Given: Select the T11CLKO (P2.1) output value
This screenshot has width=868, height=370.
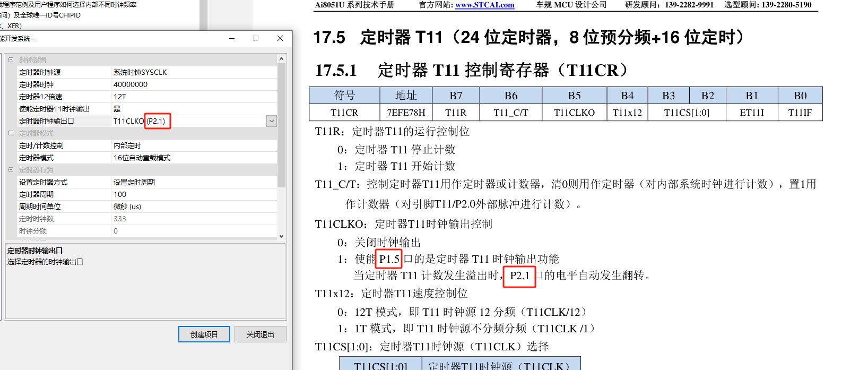Looking at the screenshot, I should (188, 121).
